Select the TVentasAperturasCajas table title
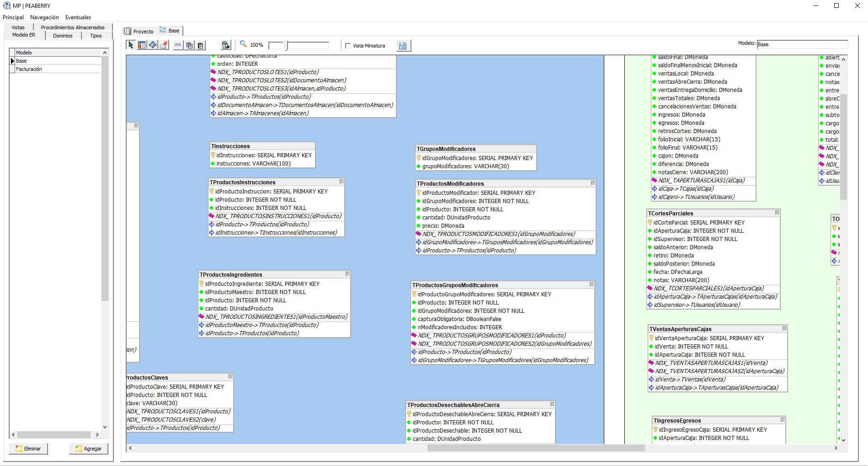 (x=681, y=329)
